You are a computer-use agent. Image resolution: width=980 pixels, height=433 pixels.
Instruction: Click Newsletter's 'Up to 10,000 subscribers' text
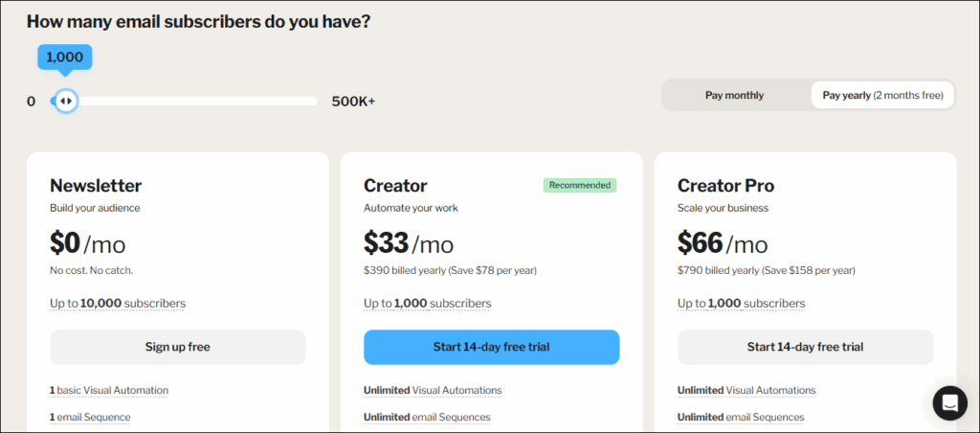(118, 304)
